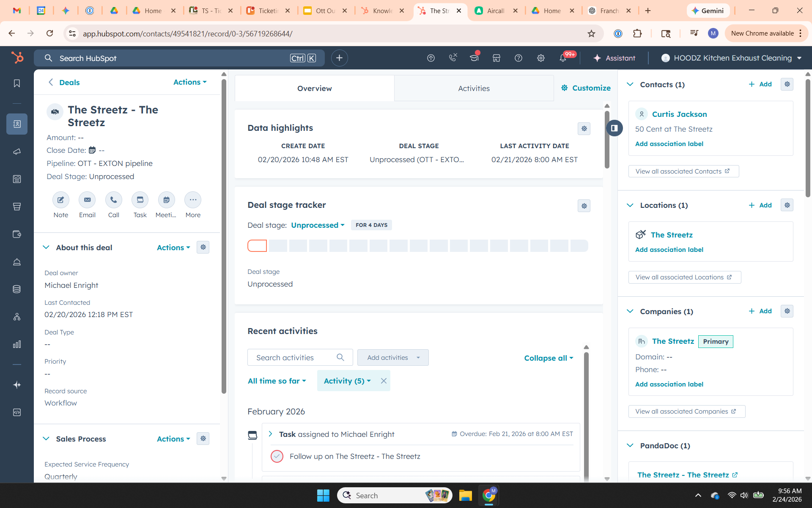The width and height of the screenshot is (812, 508).
Task: Switch to the Activities tab
Action: point(474,88)
